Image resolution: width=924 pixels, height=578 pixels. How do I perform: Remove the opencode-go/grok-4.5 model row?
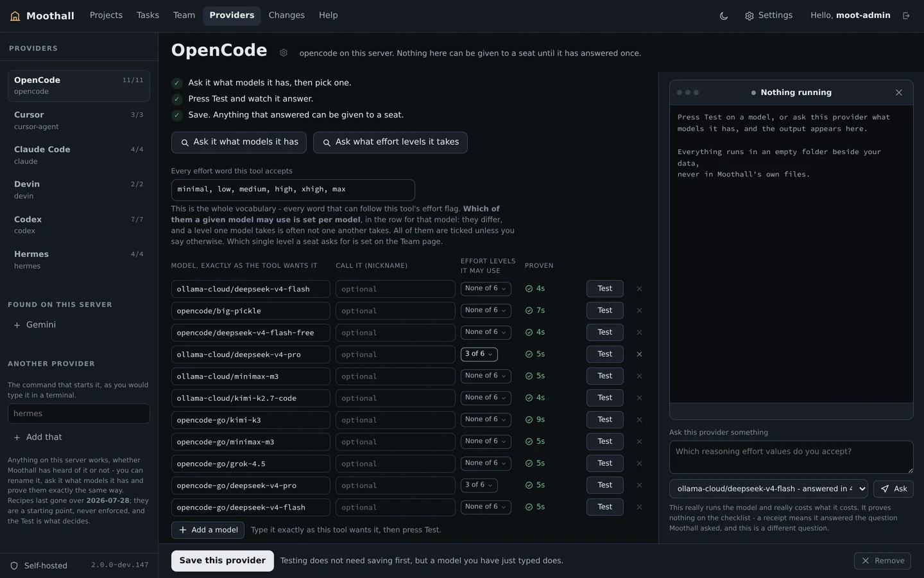coord(639,464)
